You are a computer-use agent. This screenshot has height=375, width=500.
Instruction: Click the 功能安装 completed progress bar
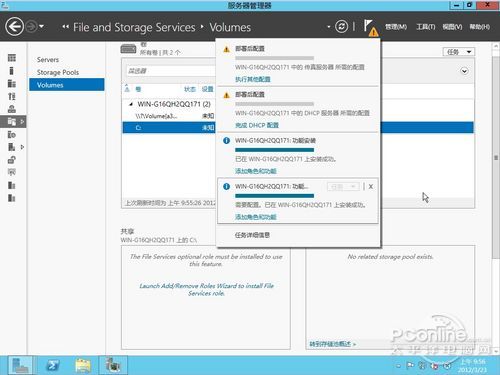click(x=274, y=150)
